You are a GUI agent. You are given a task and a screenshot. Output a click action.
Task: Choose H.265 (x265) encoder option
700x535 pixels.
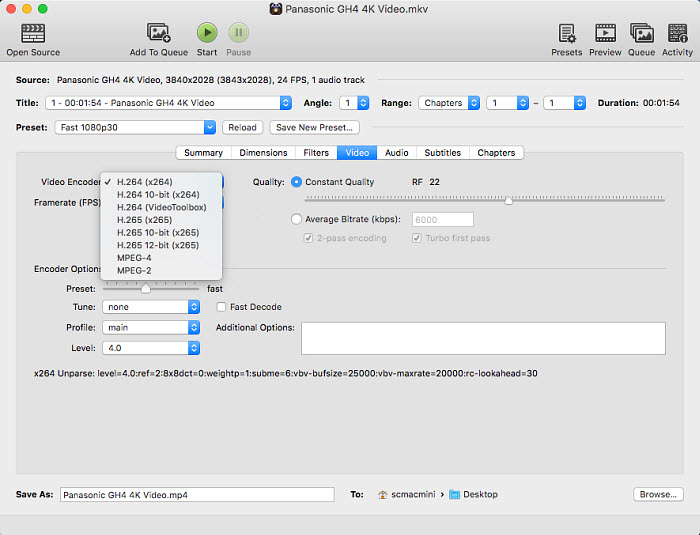pos(161,220)
